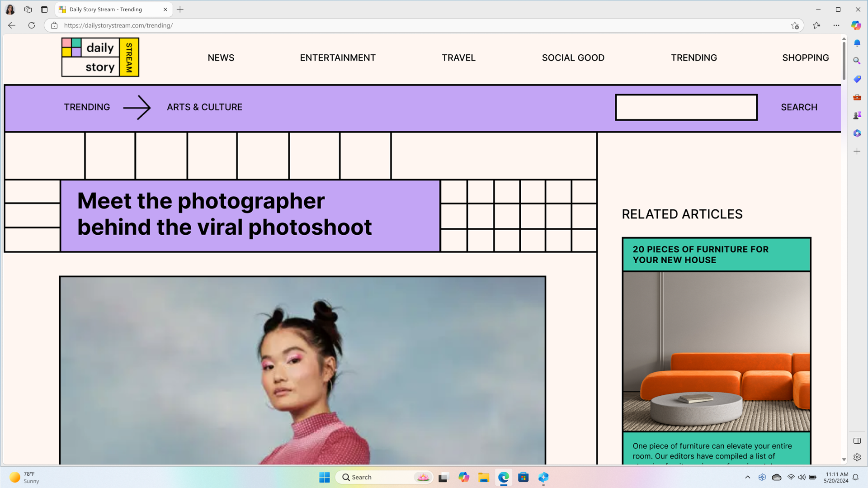Image resolution: width=868 pixels, height=488 pixels.
Task: Go back to the previous page
Action: (12, 25)
